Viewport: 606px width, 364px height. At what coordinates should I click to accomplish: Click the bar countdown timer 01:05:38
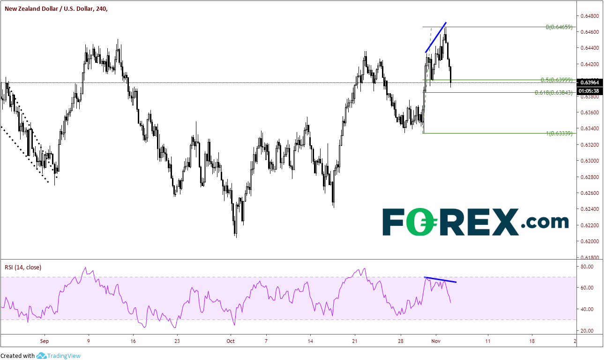[x=590, y=90]
